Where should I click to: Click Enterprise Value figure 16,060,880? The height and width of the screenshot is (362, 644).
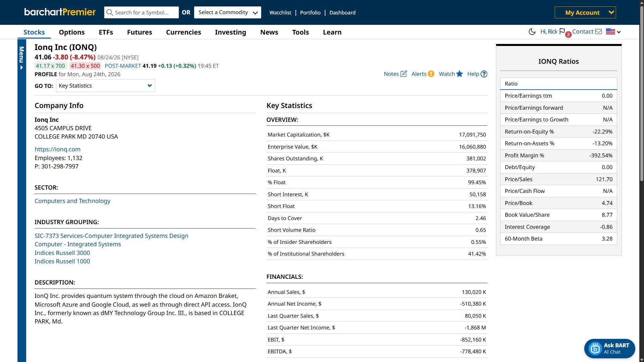[x=472, y=147]
